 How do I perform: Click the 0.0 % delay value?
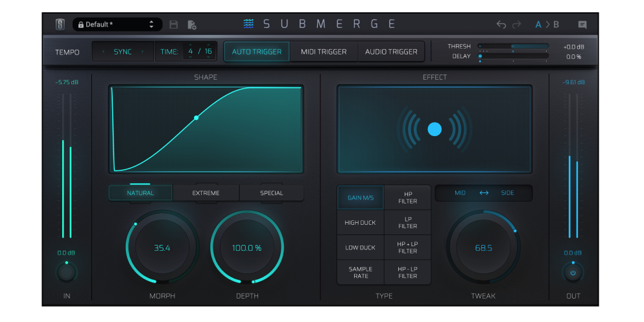tap(574, 56)
